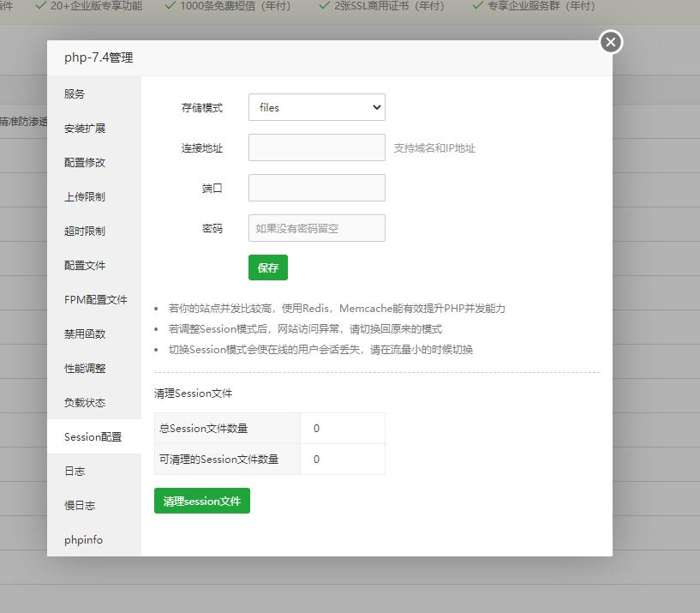Click the 总Session文件数量 table cell

(x=227, y=428)
